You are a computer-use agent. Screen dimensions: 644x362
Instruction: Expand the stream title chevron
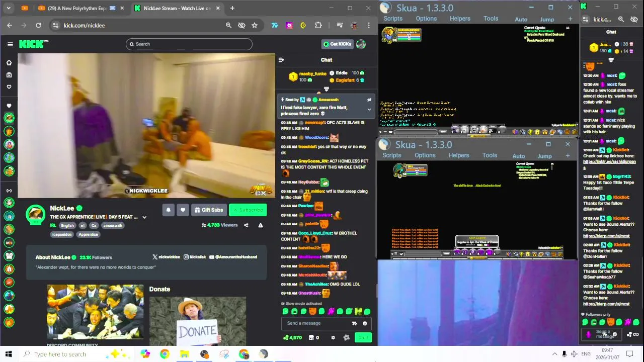click(x=144, y=217)
